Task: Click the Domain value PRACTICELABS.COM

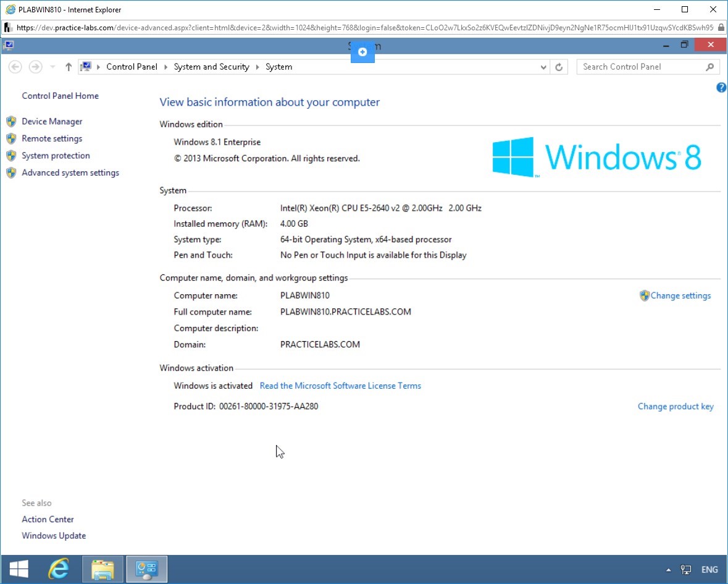Action: click(x=320, y=344)
